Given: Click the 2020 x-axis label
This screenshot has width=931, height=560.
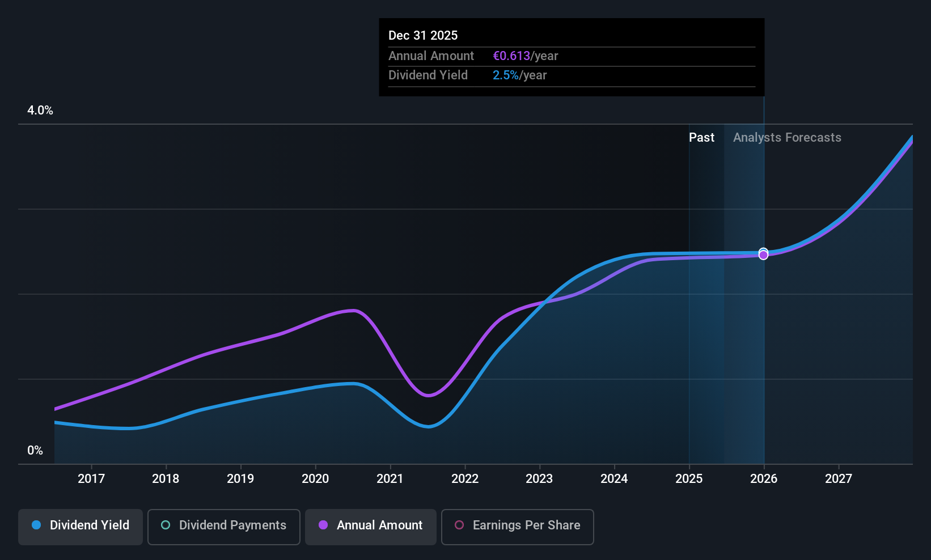Looking at the screenshot, I should coord(315,479).
